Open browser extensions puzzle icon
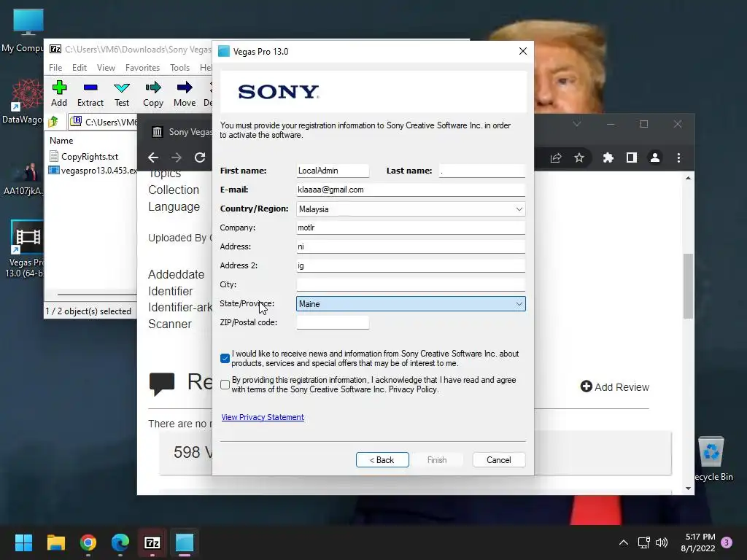The image size is (747, 560). (608, 157)
